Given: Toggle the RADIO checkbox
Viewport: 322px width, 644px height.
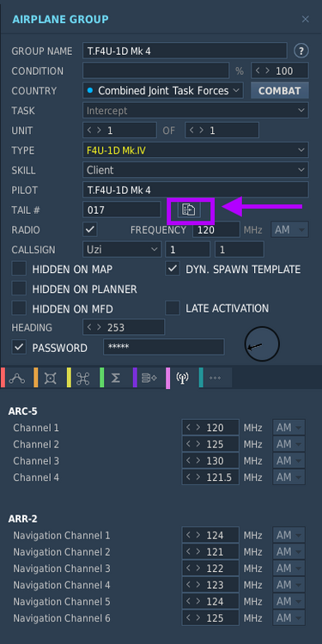Looking at the screenshot, I should tap(90, 229).
